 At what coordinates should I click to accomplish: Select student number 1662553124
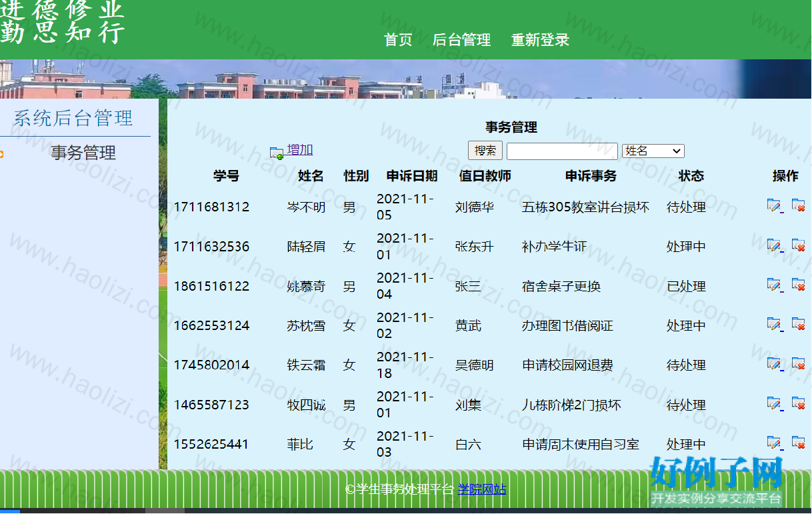tap(211, 326)
